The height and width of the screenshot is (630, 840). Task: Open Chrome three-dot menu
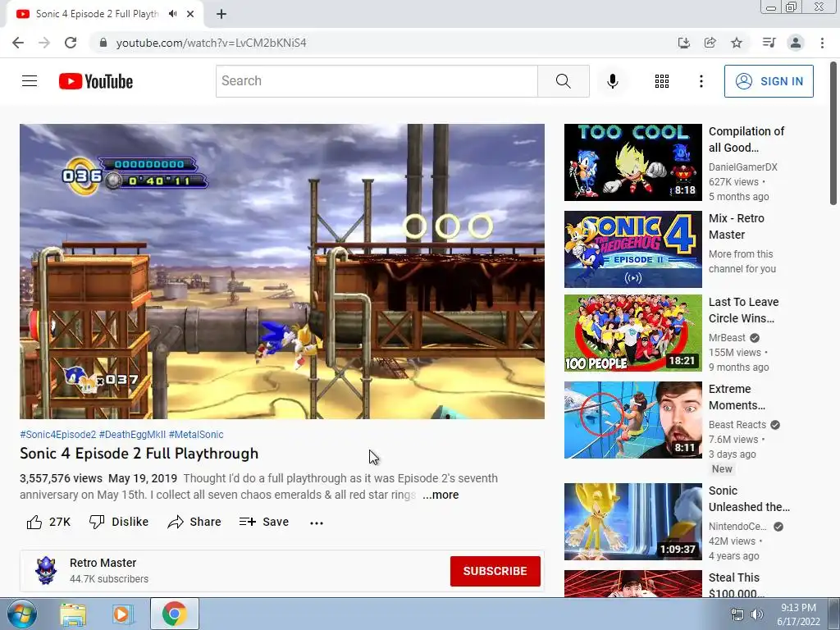(x=822, y=43)
